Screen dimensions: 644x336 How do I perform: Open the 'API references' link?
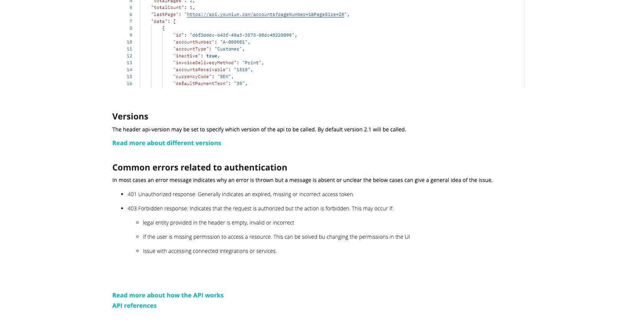tap(135, 306)
